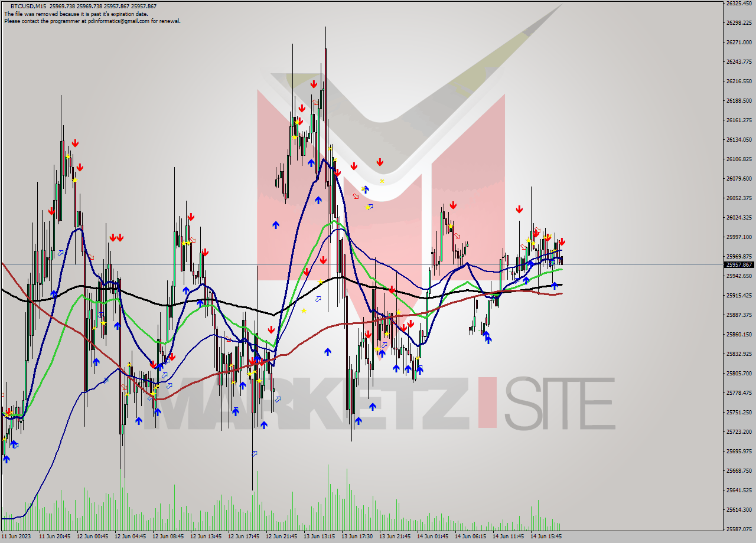
Task: Click time axis label 12 Jun 00:45
Action: [x=93, y=537]
